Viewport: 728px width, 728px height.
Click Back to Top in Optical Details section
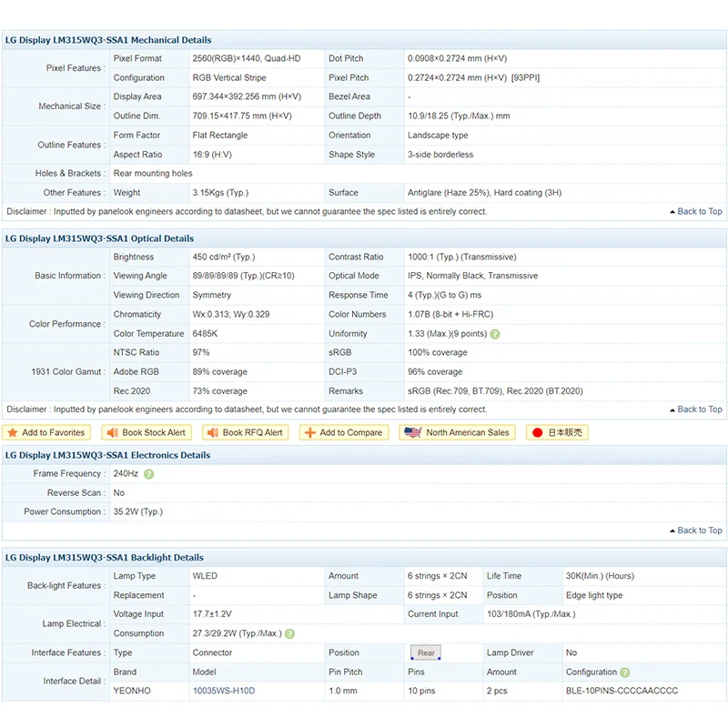(696, 409)
